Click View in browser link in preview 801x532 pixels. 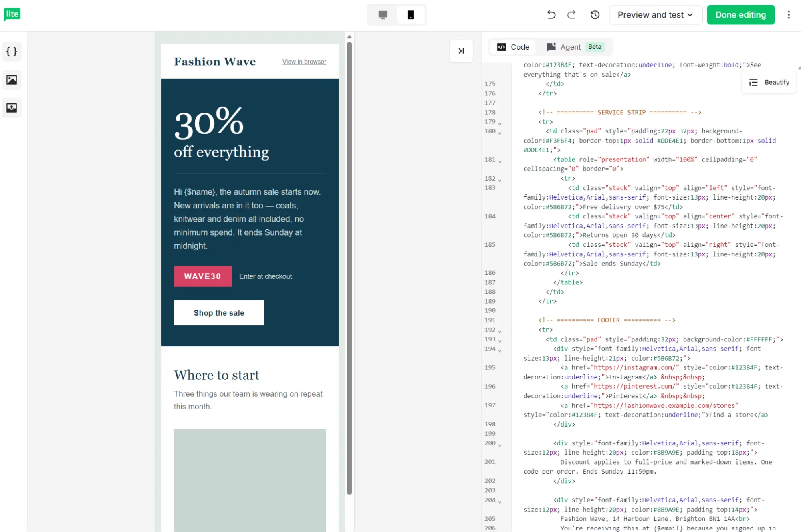(304, 62)
